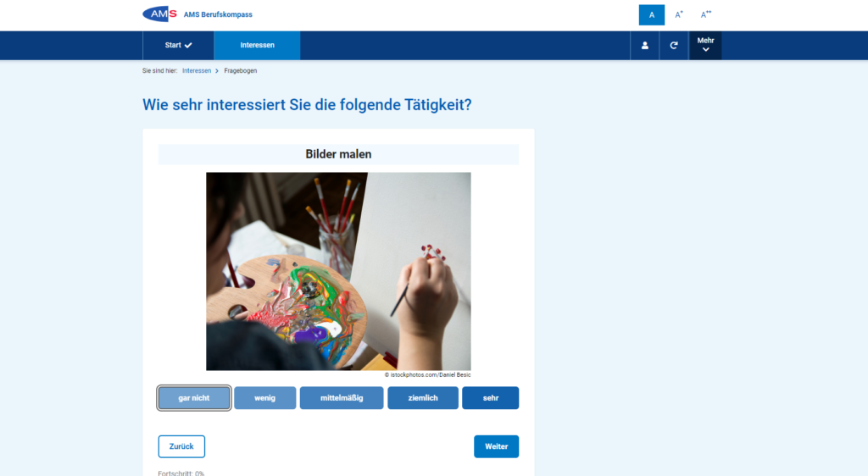Viewport: 868px width, 476px height.
Task: Select larger font size A+
Action: pyautogui.click(x=679, y=15)
